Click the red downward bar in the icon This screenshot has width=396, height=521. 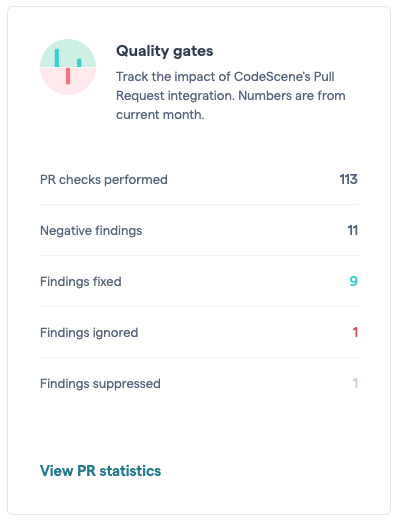click(x=68, y=76)
